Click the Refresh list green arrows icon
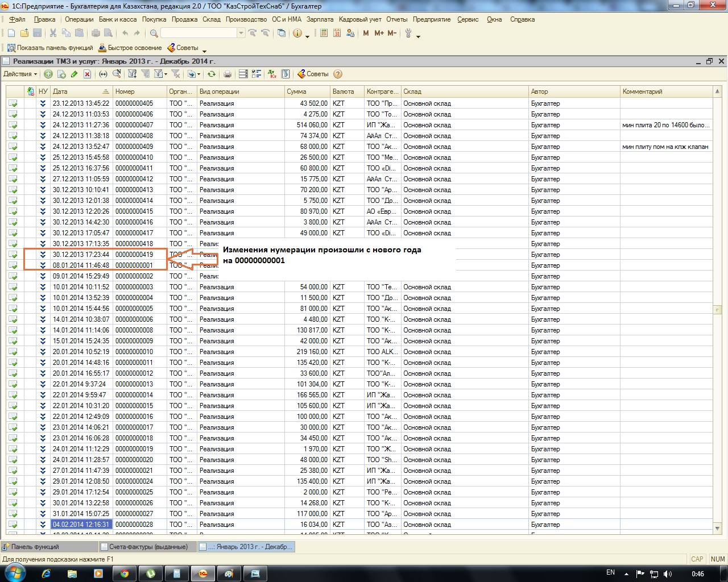 point(211,74)
